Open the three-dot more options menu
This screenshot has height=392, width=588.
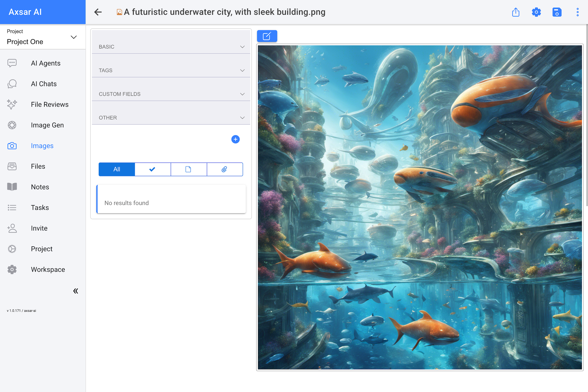pos(577,12)
